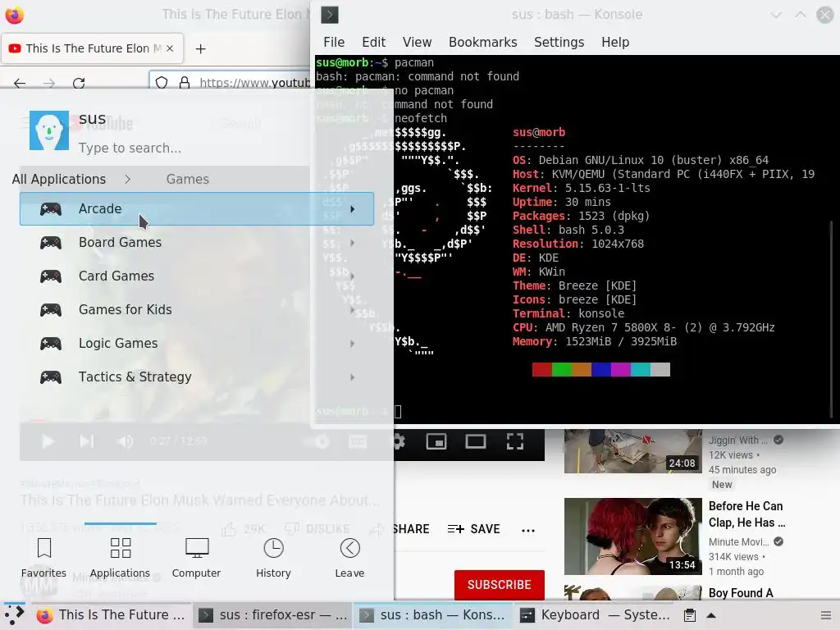840x630 pixels.
Task: Open Konsole Edit menu
Action: point(373,43)
